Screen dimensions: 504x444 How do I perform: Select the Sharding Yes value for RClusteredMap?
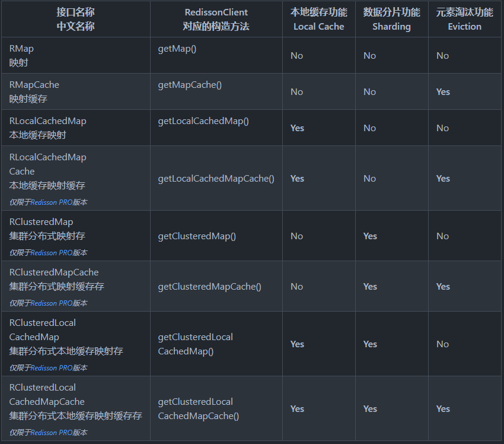click(370, 236)
